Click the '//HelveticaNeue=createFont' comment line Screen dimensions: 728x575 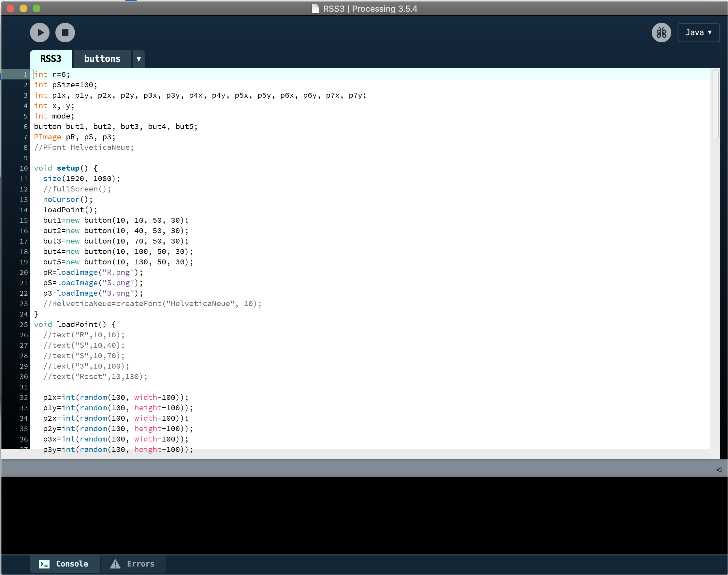click(152, 304)
